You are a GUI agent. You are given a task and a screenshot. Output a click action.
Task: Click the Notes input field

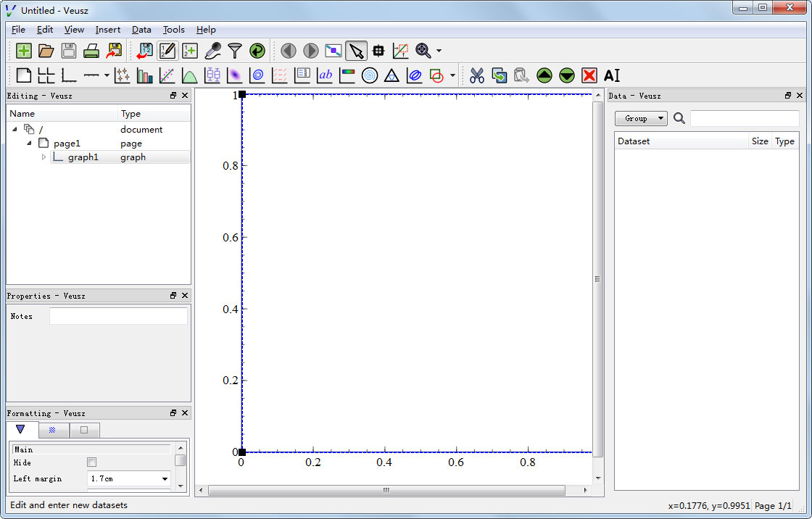[x=118, y=316]
